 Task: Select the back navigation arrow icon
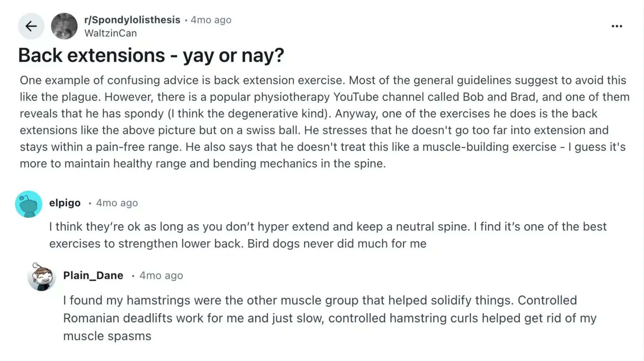click(31, 26)
